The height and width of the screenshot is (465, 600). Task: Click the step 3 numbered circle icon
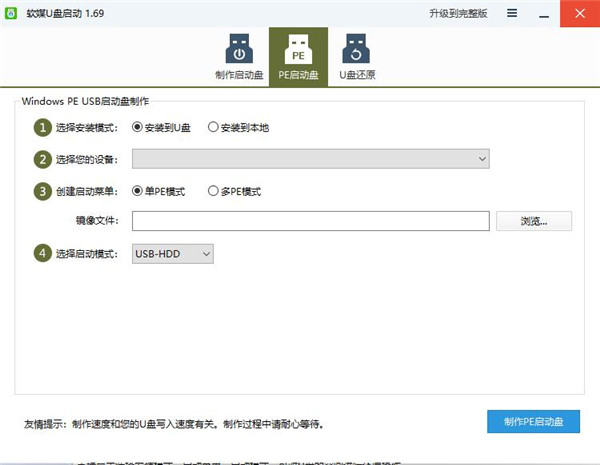point(42,191)
